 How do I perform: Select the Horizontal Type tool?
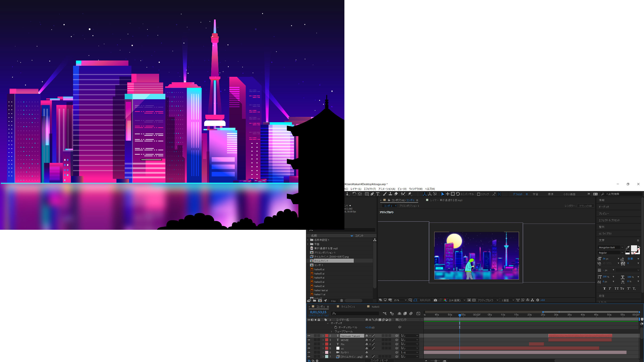[x=378, y=194]
